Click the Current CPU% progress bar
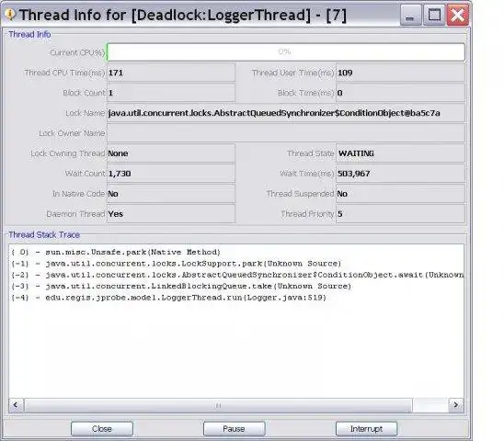Viewport: 504px width, 441px height. point(286,52)
